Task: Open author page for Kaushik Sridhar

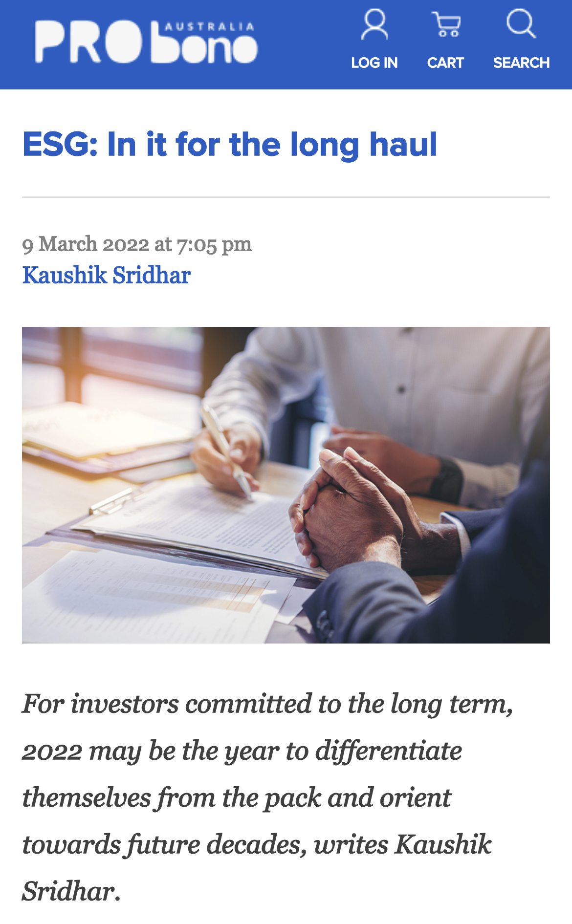Action: pos(107,275)
